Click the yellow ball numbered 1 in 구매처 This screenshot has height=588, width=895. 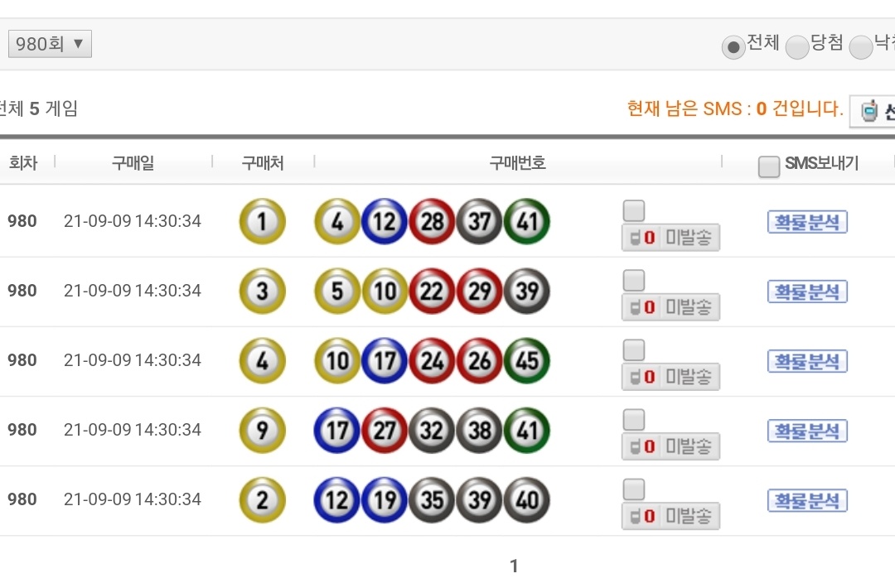click(x=262, y=222)
